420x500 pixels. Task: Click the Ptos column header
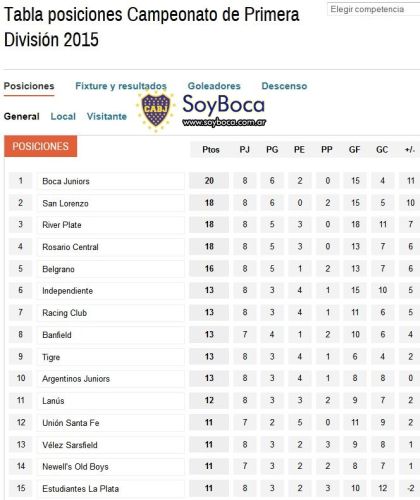(211, 150)
